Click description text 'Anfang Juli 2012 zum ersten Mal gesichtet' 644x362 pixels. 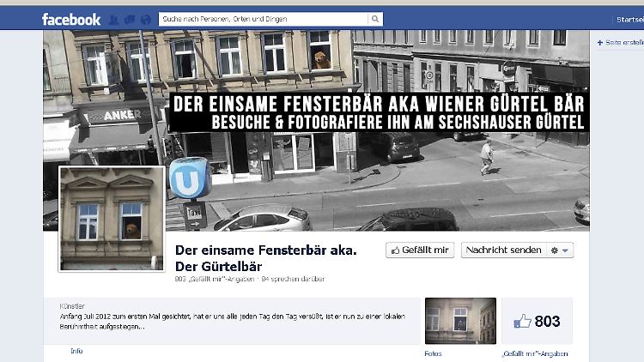tap(125, 317)
